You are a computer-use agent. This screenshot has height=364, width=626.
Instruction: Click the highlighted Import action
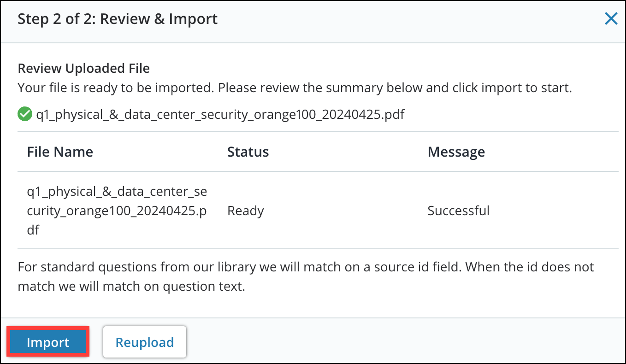click(47, 342)
